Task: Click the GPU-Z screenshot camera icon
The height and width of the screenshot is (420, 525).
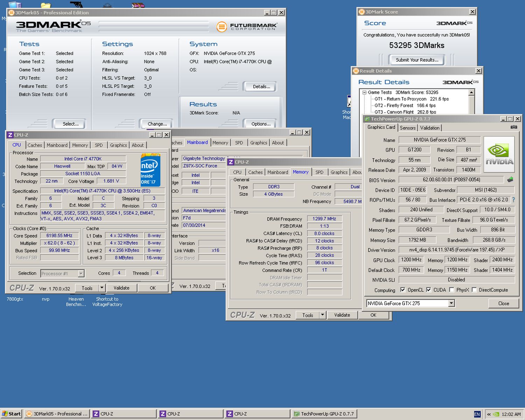Action: coord(513,127)
